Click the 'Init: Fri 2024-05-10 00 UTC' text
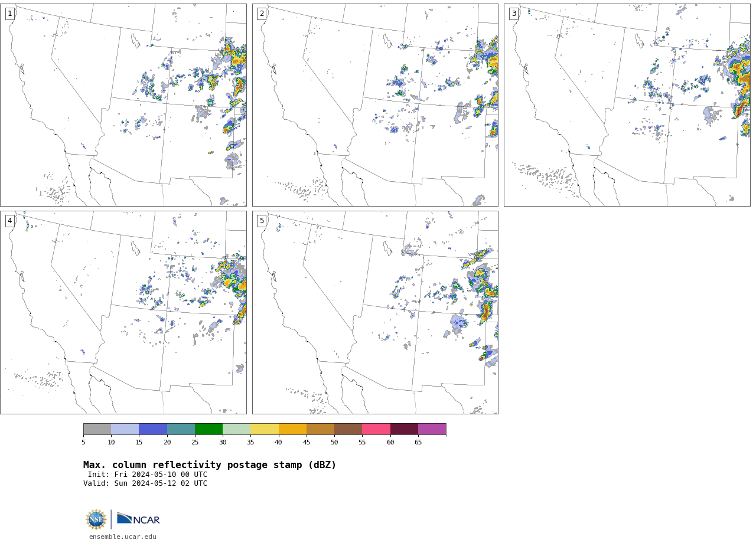The height and width of the screenshot is (543, 756). [x=148, y=475]
